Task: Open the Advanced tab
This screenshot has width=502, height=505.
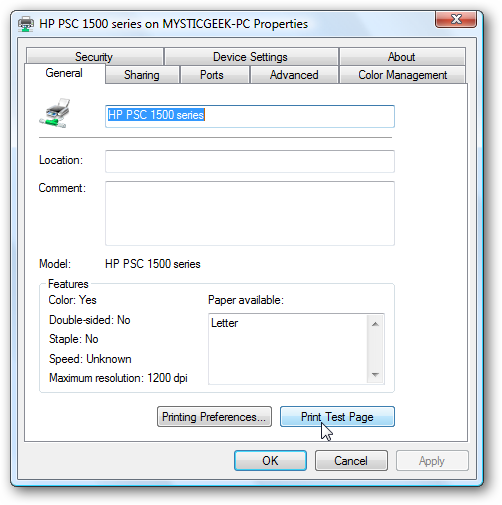Action: click(x=294, y=75)
